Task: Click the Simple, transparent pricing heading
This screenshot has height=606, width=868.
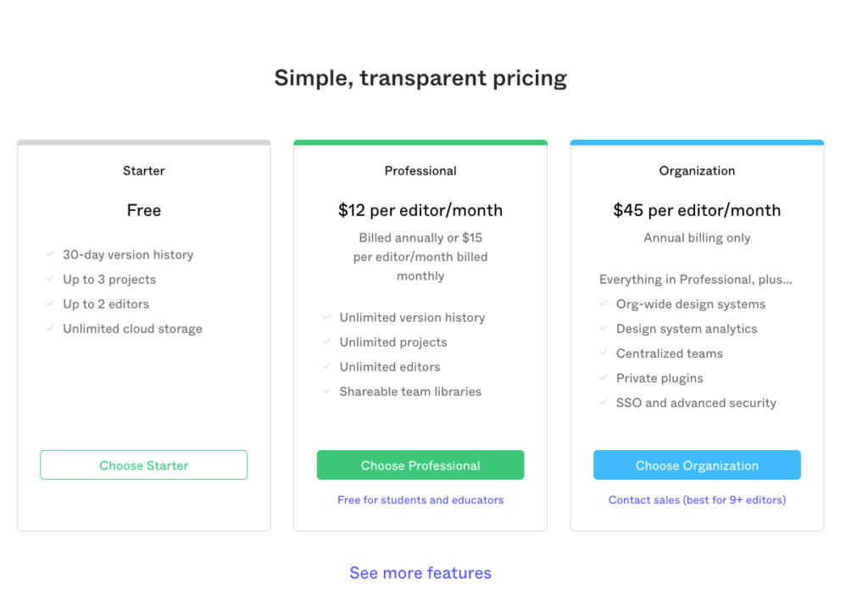Action: (420, 78)
